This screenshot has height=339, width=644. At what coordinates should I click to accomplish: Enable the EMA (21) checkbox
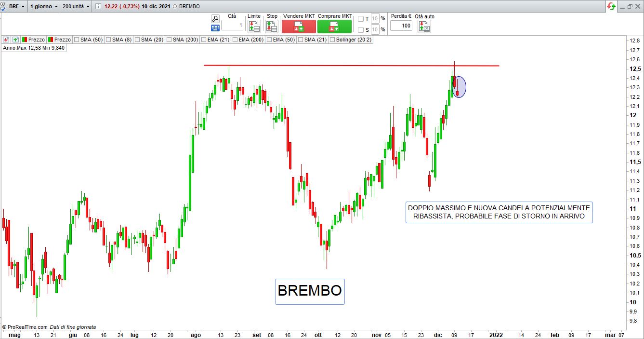(204, 40)
